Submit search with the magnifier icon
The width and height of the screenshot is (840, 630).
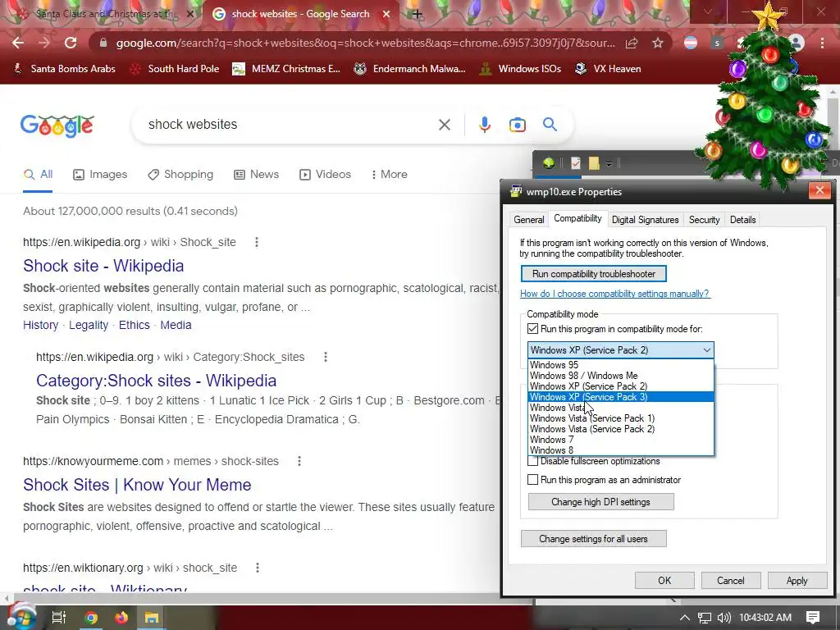tap(550, 125)
